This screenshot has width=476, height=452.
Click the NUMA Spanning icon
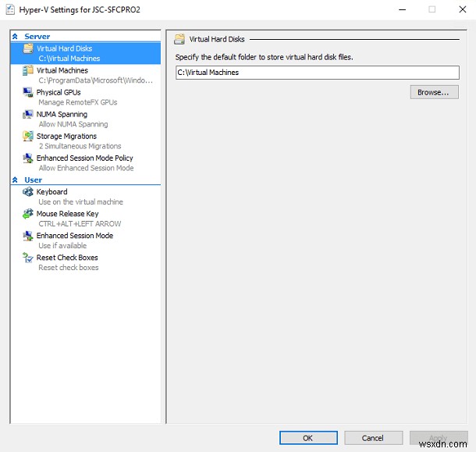28,114
